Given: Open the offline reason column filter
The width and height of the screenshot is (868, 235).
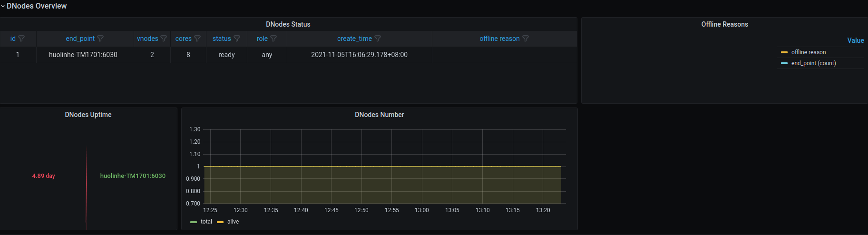Looking at the screenshot, I should (x=526, y=39).
